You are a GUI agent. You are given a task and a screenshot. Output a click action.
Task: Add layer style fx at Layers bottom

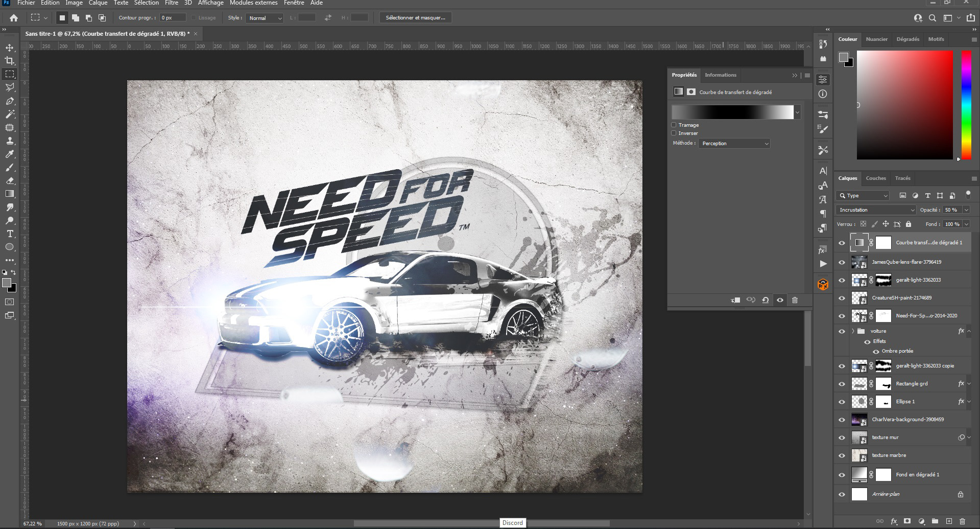894,521
